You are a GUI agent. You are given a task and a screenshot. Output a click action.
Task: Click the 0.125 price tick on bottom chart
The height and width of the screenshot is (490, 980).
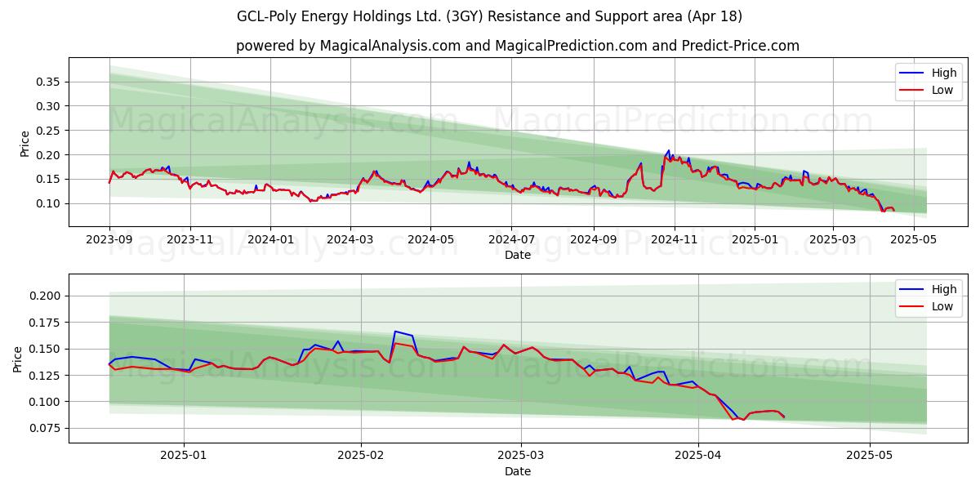(47, 376)
